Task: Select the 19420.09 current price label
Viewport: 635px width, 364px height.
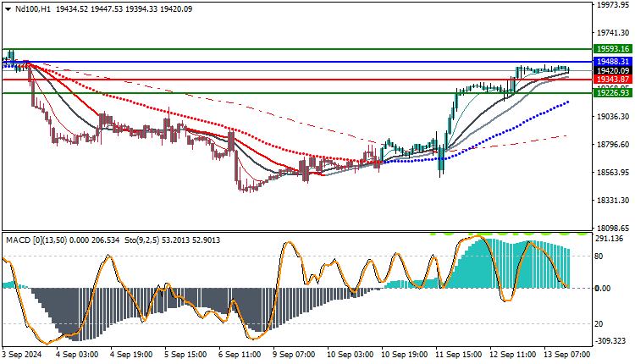Action: click(613, 71)
